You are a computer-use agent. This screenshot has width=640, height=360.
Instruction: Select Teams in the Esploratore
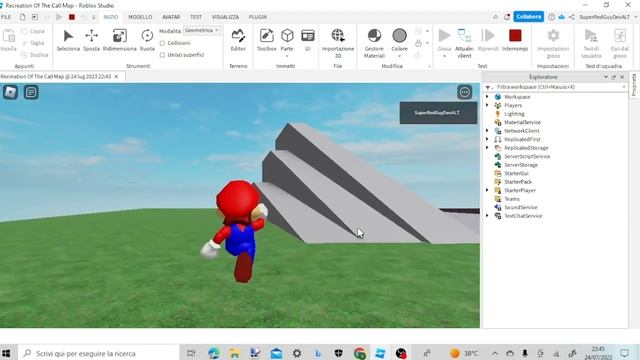[x=512, y=199]
